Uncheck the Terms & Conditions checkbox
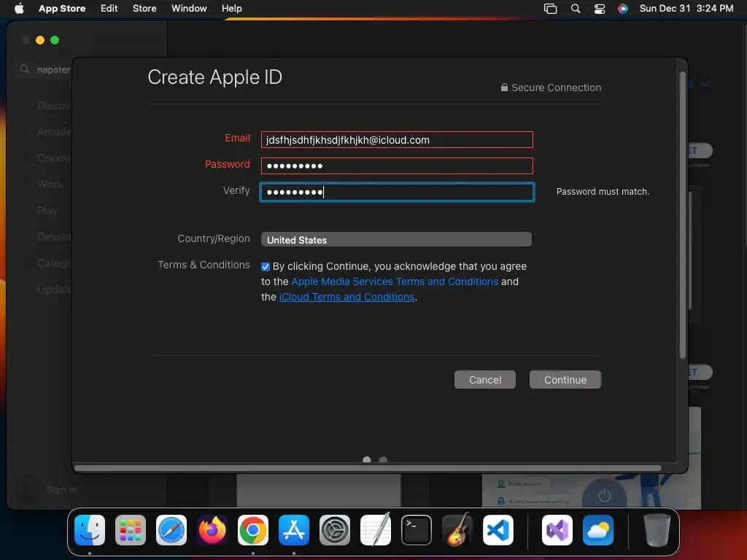Viewport: 747px width, 560px height. 266,267
